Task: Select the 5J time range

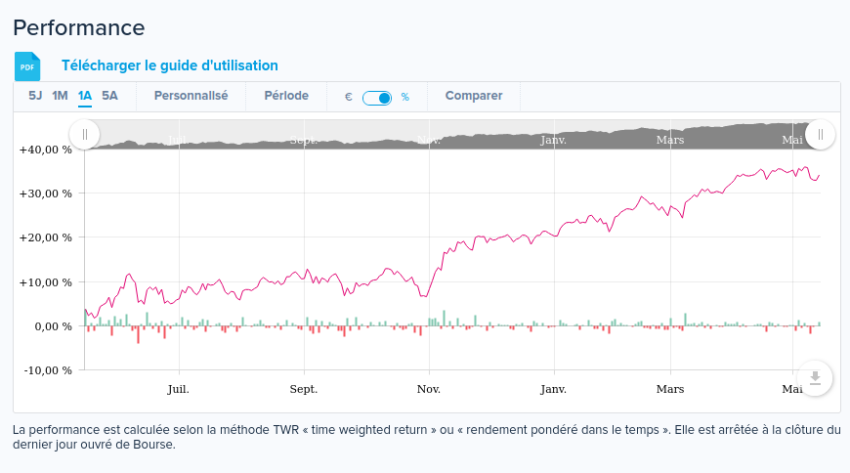Action: click(x=35, y=96)
